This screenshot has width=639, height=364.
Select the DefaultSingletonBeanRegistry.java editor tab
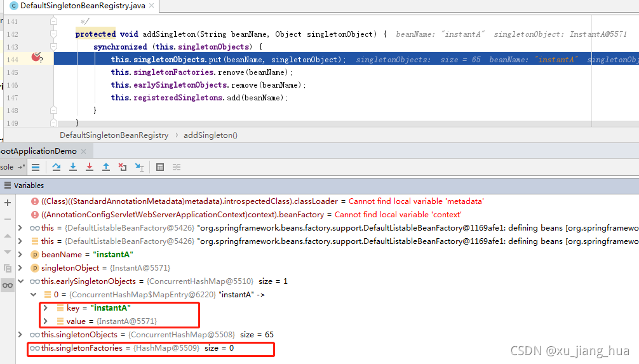83,6
